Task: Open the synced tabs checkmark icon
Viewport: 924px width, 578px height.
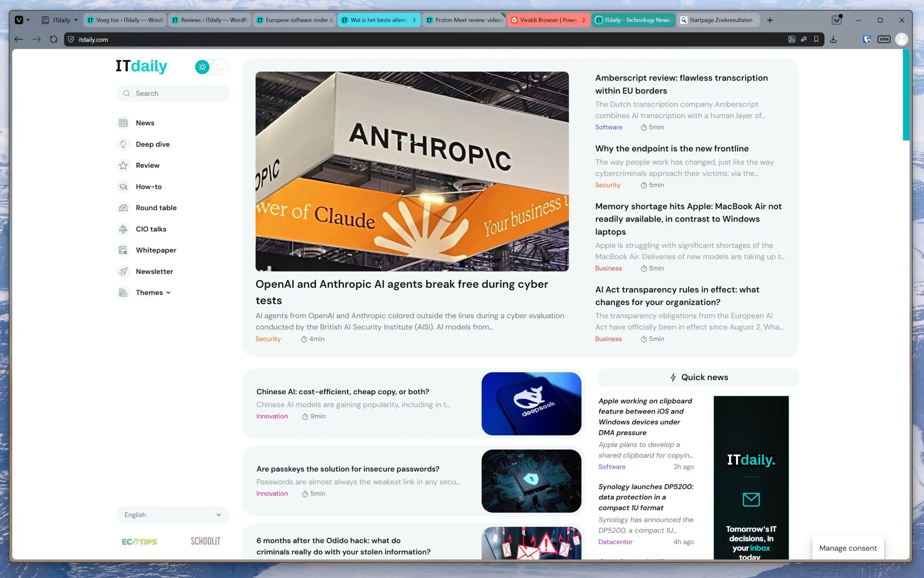Action: pyautogui.click(x=837, y=20)
